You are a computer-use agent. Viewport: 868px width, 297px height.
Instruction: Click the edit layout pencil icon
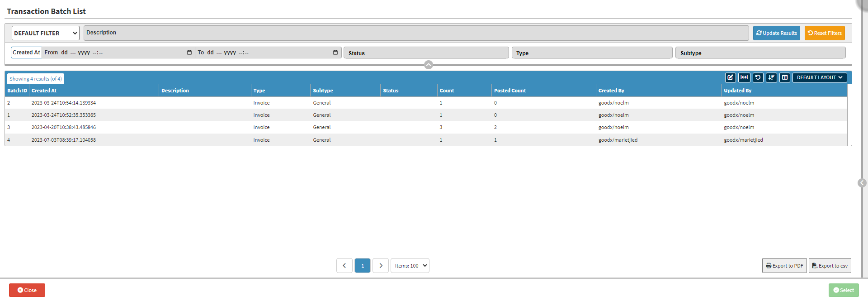click(x=730, y=77)
